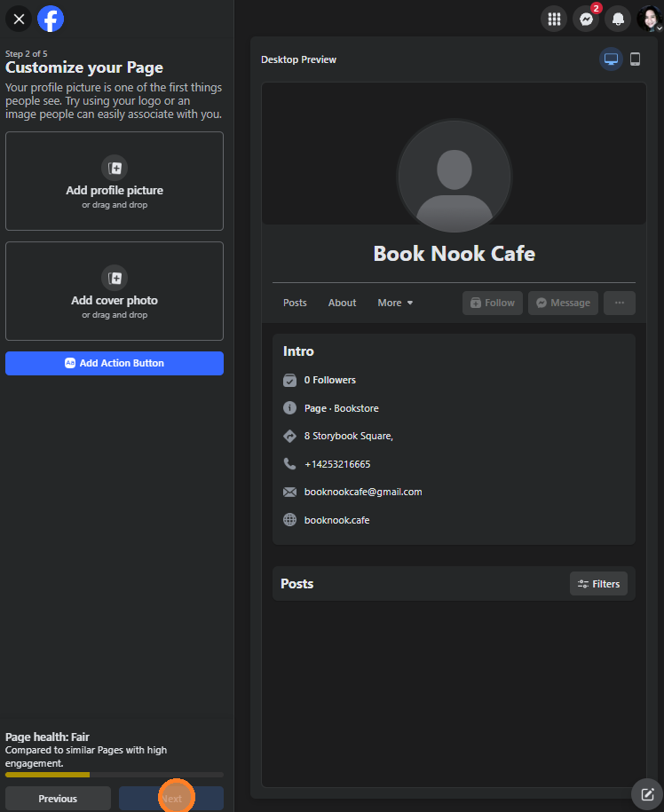Open the Posts Filters button
This screenshot has height=812, width=664.
pos(598,584)
